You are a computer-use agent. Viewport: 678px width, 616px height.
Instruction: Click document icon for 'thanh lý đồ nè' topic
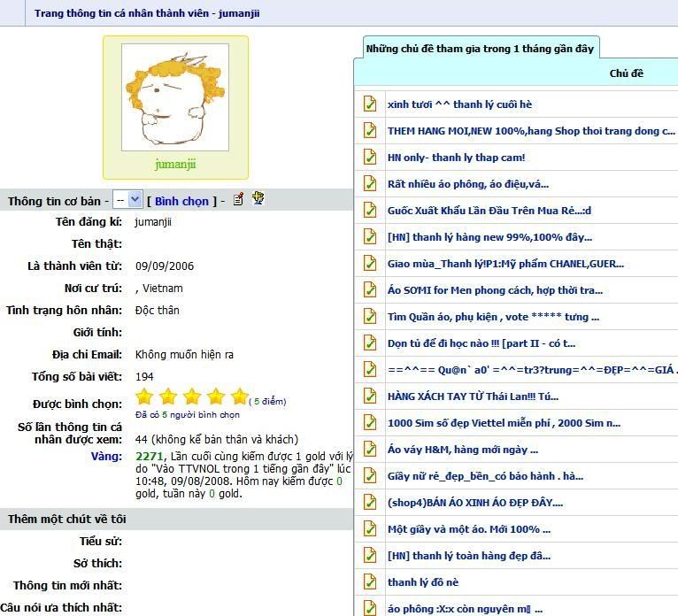click(370, 581)
